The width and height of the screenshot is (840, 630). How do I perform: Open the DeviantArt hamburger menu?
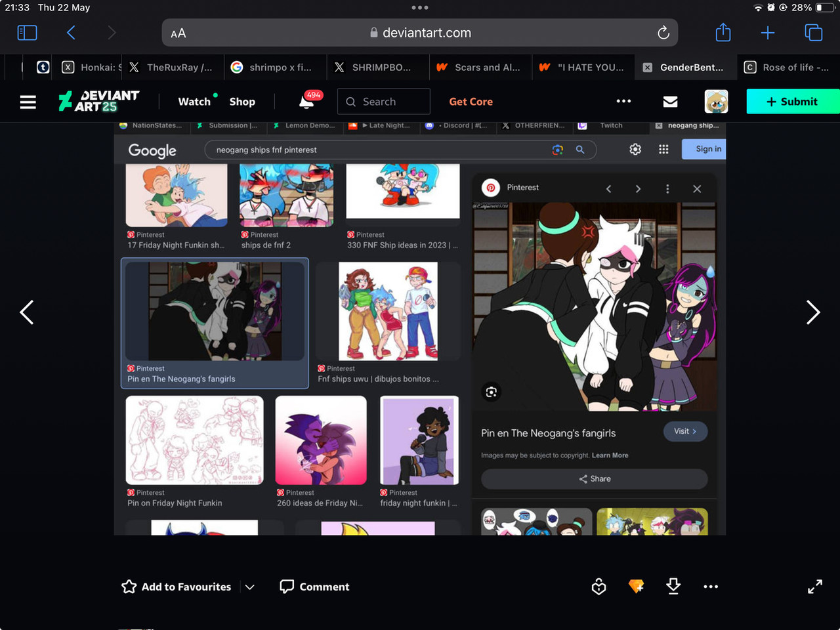click(x=28, y=102)
